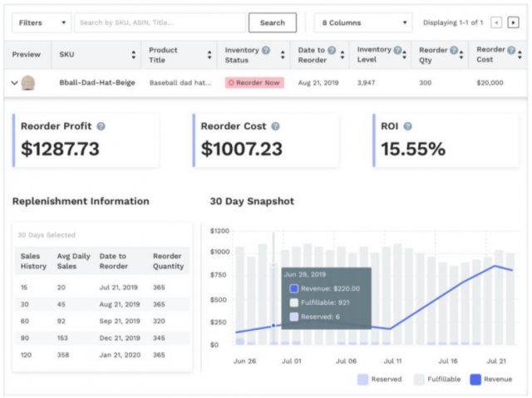Collapse the Bball-Dad-Hat-Beige row chevron
Image resolution: width=532 pixels, height=398 pixels.
(14, 83)
